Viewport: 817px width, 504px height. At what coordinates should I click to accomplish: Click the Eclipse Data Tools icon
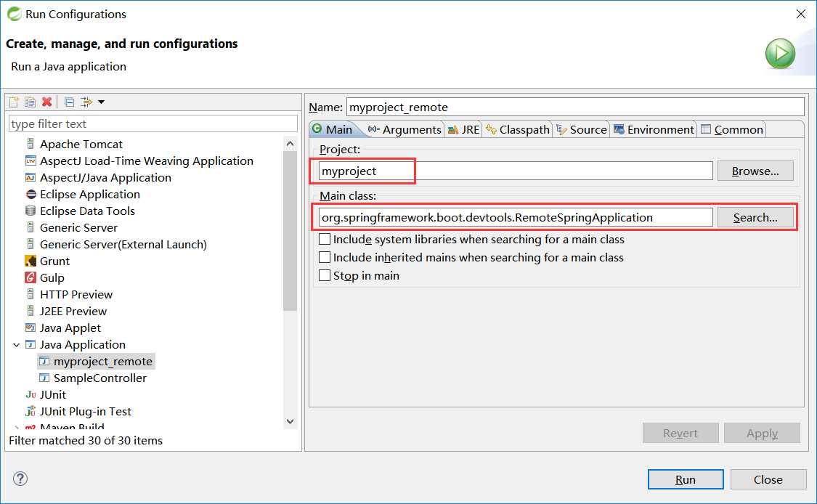tap(31, 211)
